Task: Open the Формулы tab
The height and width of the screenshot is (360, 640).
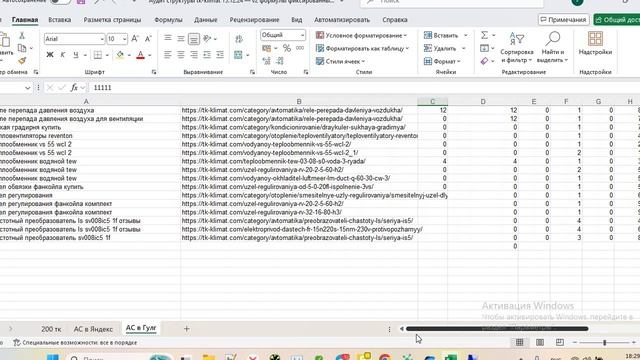Action: click(x=168, y=20)
